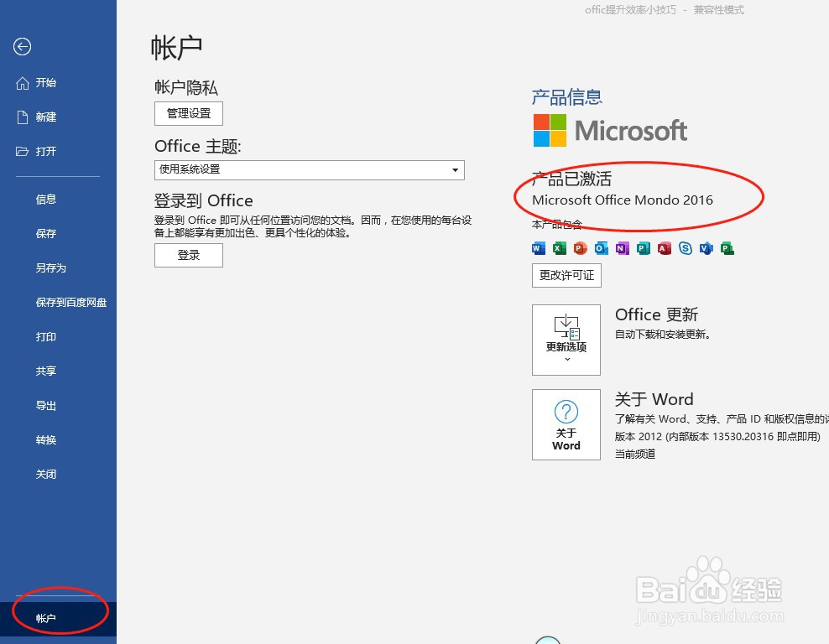Click the OneNote app icon

623,247
